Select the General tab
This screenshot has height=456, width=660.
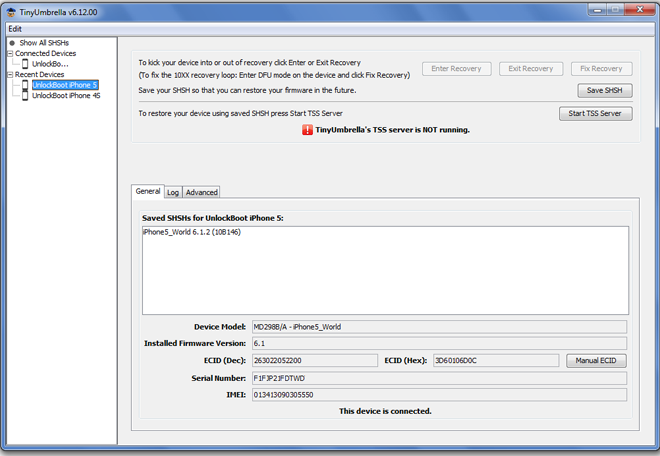click(147, 191)
